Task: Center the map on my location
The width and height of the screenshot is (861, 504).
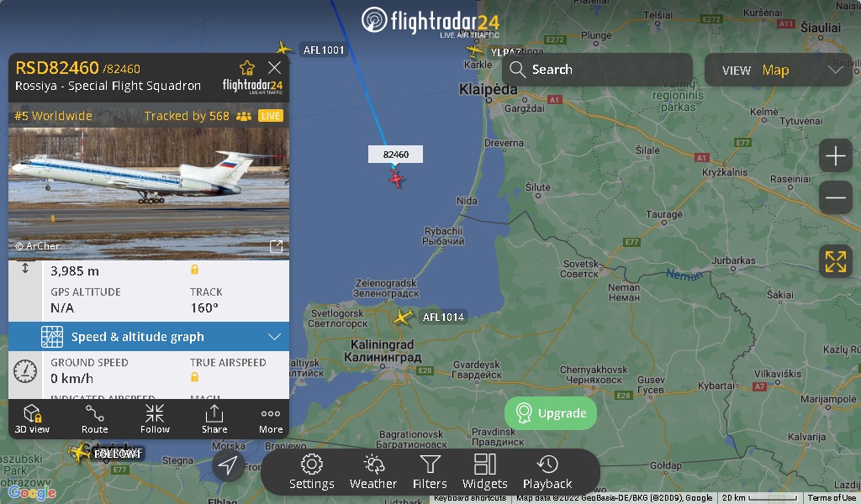Action: tap(227, 465)
